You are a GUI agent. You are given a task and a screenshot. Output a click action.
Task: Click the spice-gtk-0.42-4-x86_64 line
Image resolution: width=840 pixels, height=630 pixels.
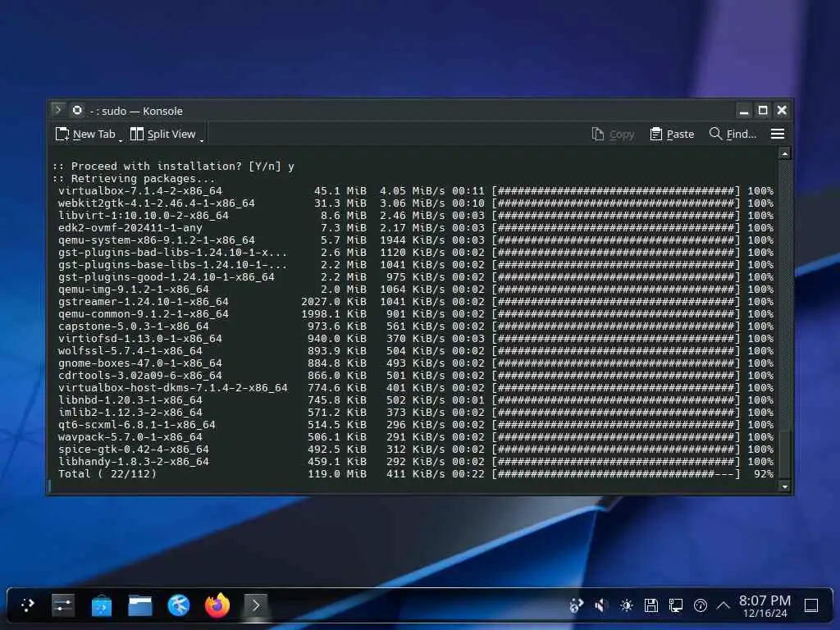pyautogui.click(x=415, y=450)
